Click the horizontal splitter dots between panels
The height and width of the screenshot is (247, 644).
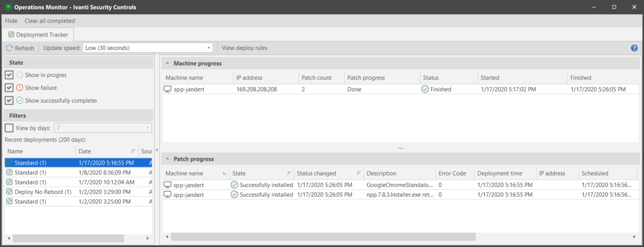[x=400, y=148]
